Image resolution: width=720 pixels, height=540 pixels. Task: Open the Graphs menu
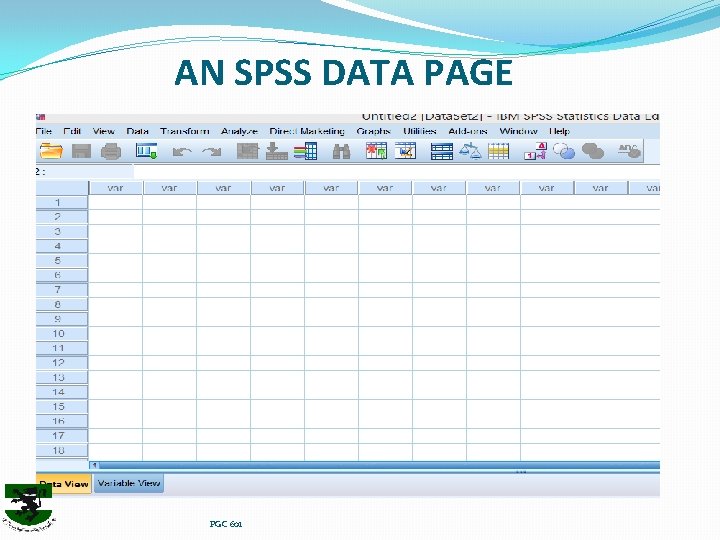coord(373,131)
